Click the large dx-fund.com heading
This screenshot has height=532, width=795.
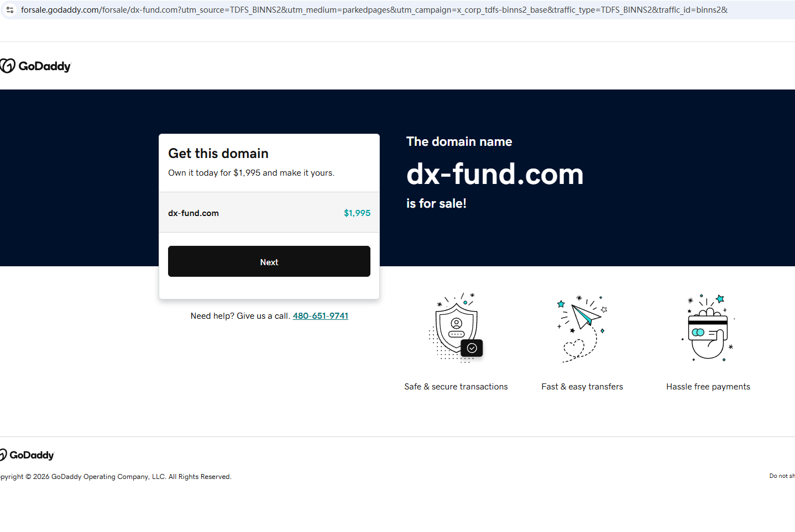[495, 174]
